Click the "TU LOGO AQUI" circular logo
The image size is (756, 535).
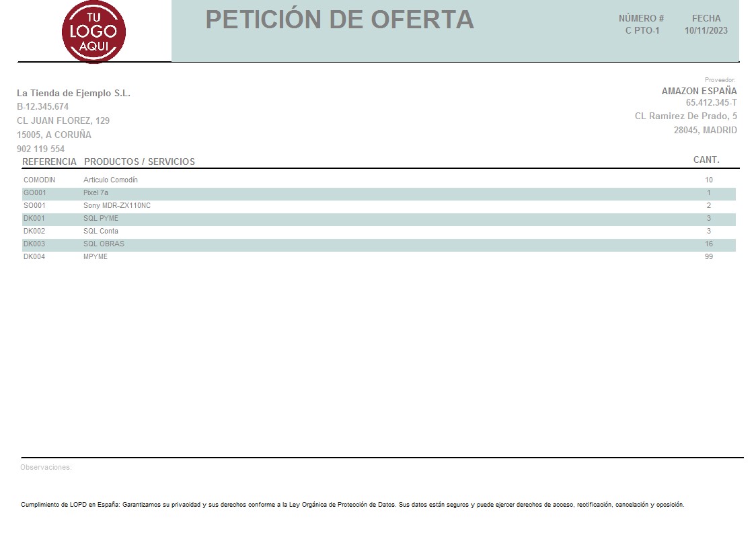[93, 30]
